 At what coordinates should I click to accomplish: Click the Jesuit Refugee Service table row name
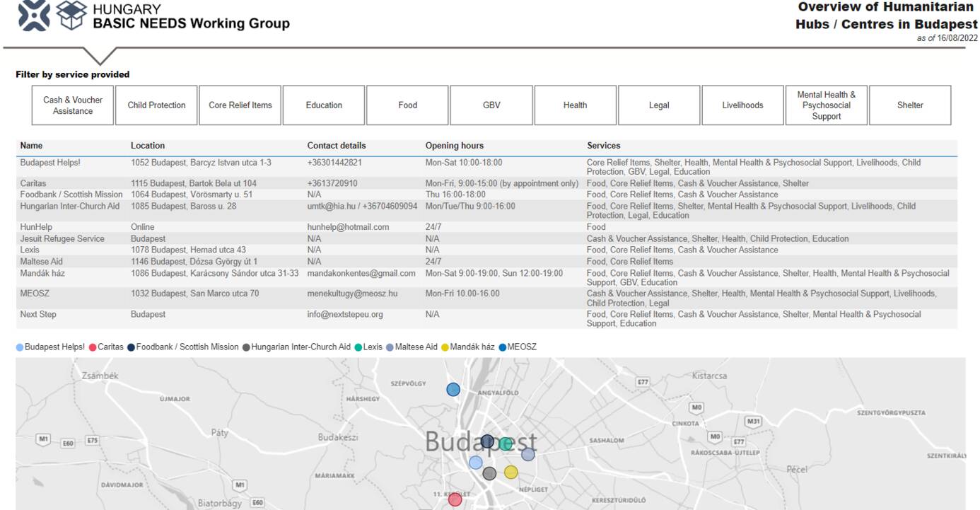62,238
